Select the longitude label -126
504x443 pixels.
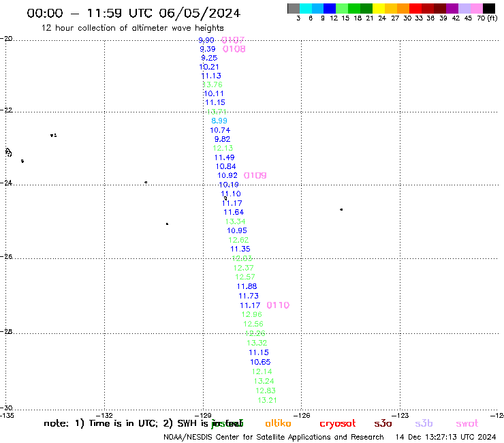[302, 415]
